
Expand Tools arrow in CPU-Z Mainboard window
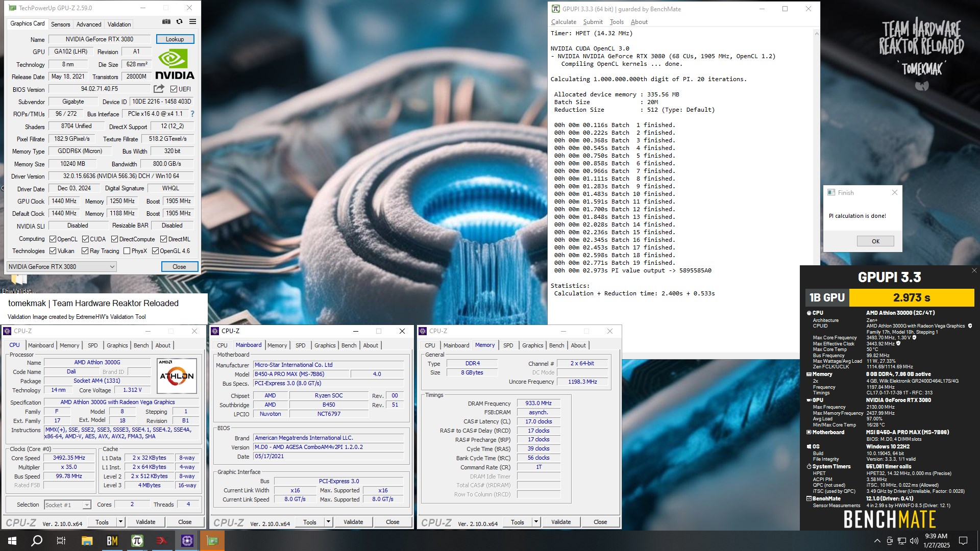tap(328, 522)
